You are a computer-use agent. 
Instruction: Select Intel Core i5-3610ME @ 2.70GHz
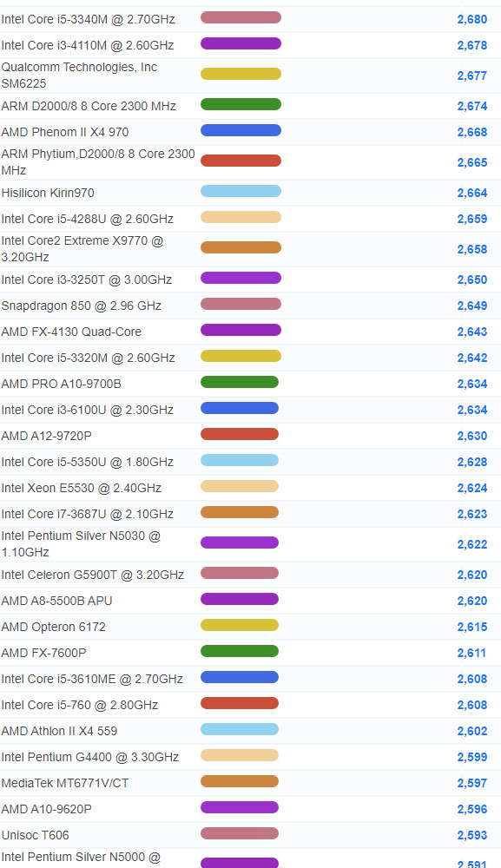pyautogui.click(x=92, y=680)
